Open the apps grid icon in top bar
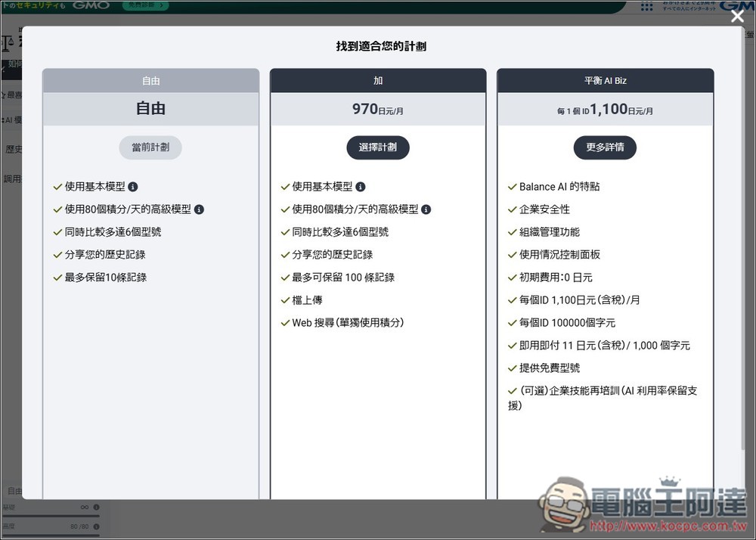Image resolution: width=756 pixels, height=540 pixels. [647, 6]
